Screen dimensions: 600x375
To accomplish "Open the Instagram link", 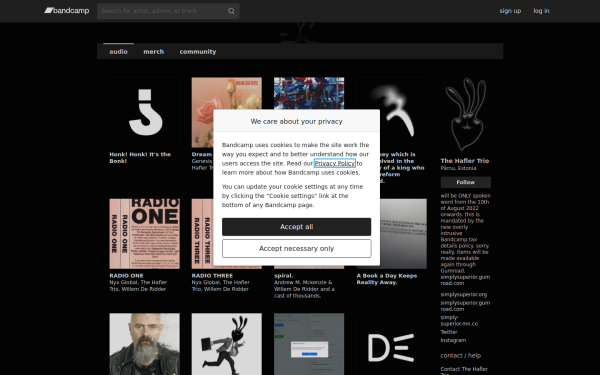I will point(453,340).
